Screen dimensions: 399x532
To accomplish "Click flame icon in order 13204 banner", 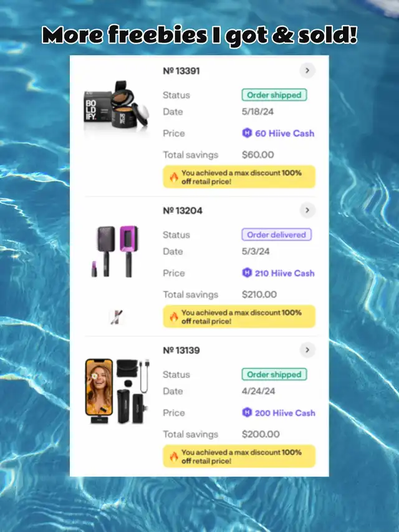I will click(174, 317).
